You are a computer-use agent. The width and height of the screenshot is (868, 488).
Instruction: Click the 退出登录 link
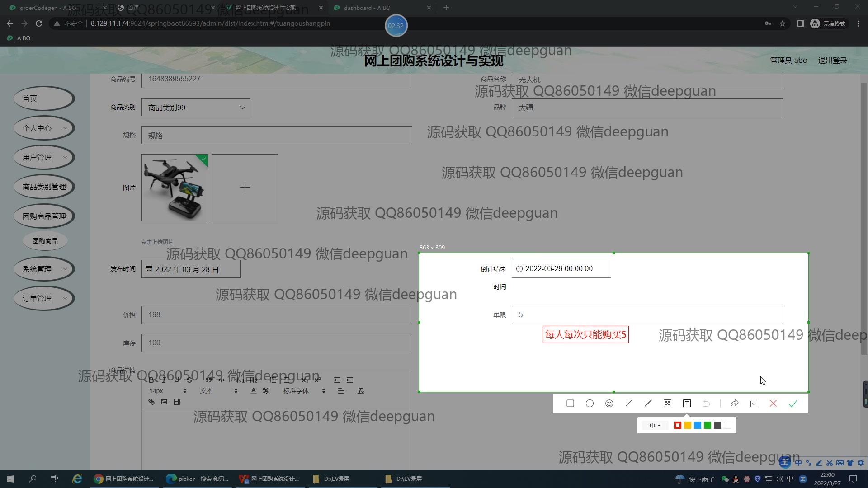(832, 60)
